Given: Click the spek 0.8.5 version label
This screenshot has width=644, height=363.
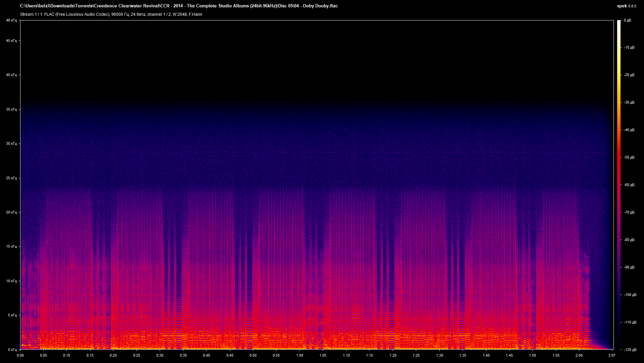Looking at the screenshot, I should coord(626,6).
